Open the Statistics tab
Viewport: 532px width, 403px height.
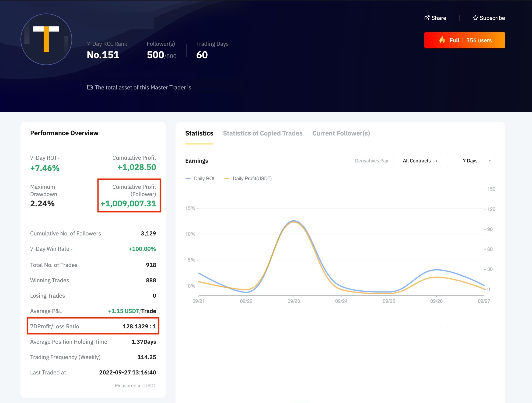pos(199,133)
